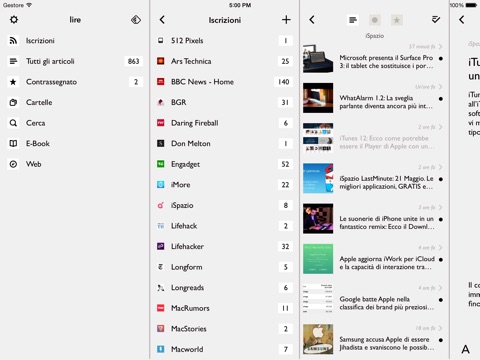Show starred articles filter tab
480x360 pixels.
click(x=397, y=20)
